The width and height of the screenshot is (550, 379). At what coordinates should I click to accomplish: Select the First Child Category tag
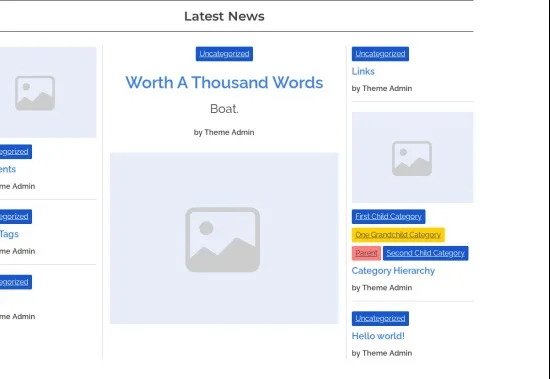(x=388, y=217)
